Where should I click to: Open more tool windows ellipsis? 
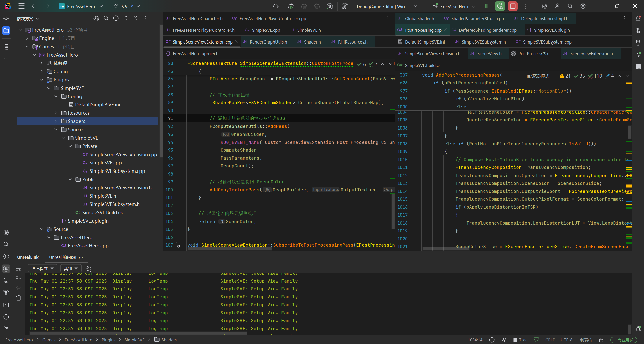[6, 59]
